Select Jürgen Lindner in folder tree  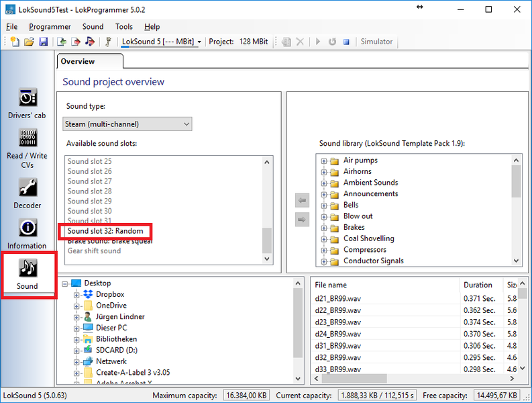click(120, 317)
